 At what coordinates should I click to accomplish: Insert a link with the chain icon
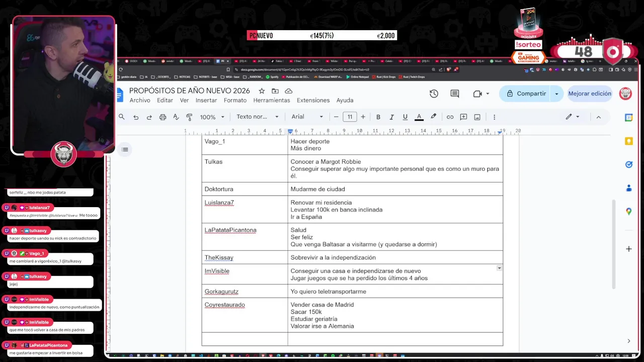pos(450,117)
